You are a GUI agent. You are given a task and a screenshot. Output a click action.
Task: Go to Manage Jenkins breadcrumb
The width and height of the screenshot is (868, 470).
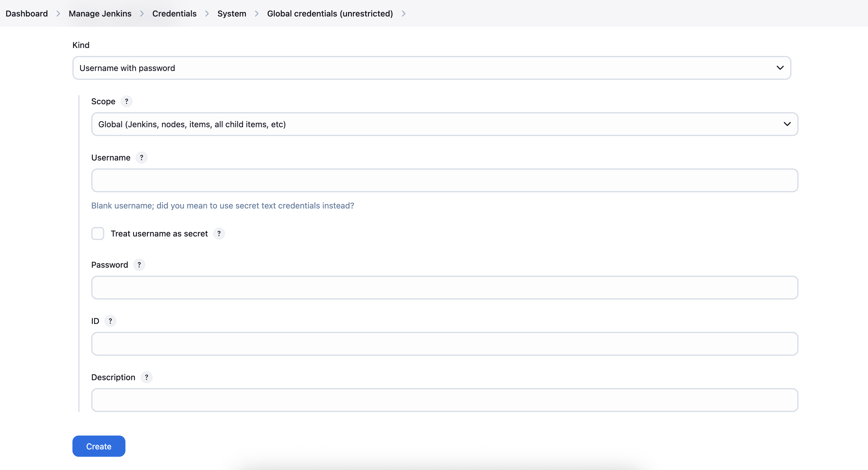click(100, 14)
